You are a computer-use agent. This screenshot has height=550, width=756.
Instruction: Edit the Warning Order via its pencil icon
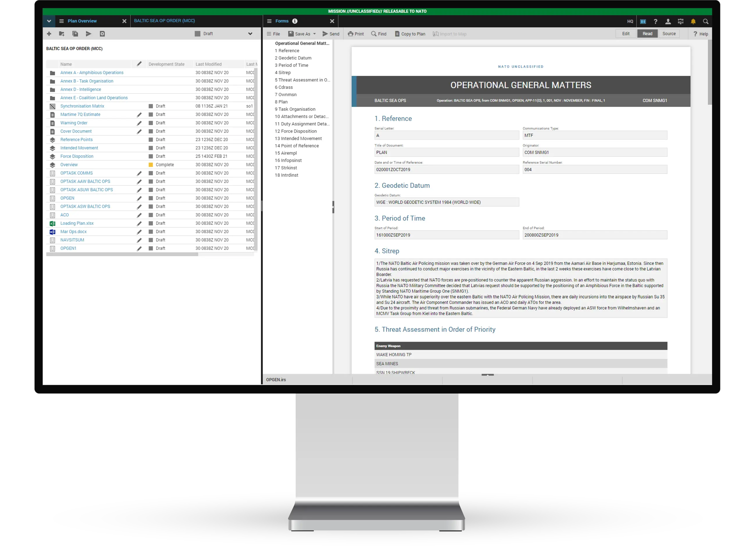[x=139, y=123]
